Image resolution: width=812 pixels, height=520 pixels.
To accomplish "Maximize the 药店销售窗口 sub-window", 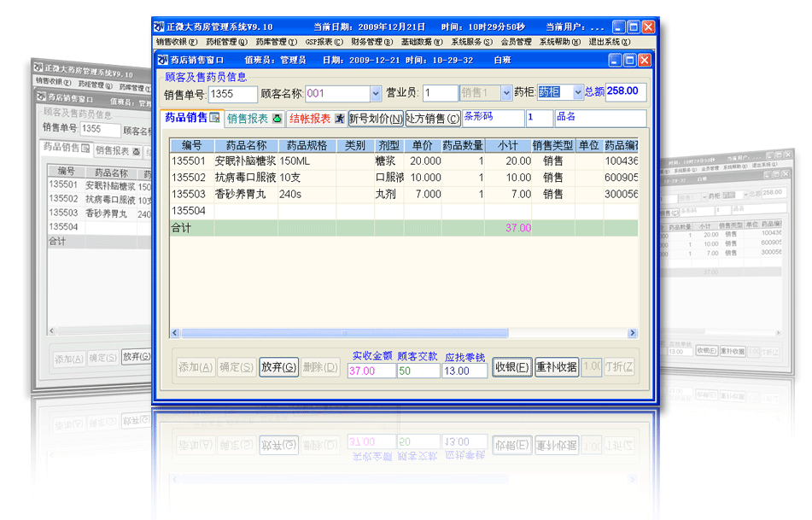I will point(630,61).
